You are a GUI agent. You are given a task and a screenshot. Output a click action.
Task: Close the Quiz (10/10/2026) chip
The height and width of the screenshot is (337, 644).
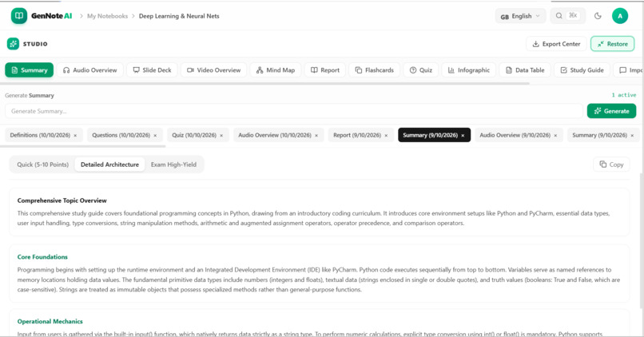tap(221, 136)
